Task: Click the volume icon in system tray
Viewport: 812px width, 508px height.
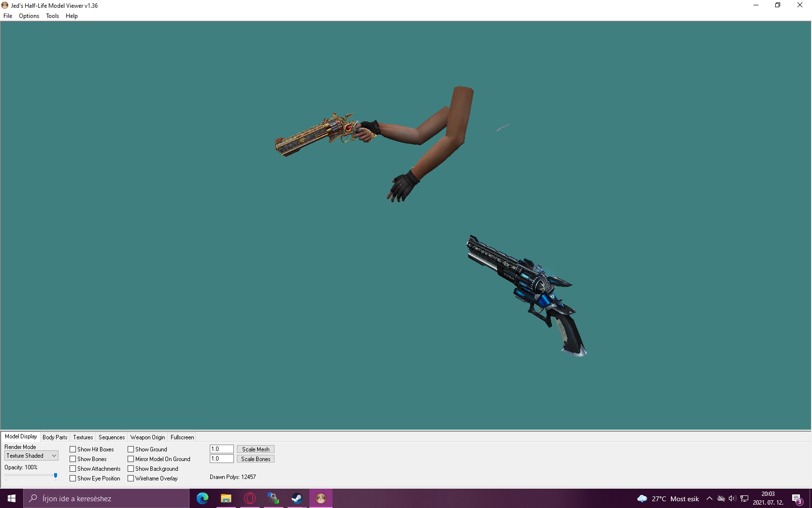Action: 732,498
